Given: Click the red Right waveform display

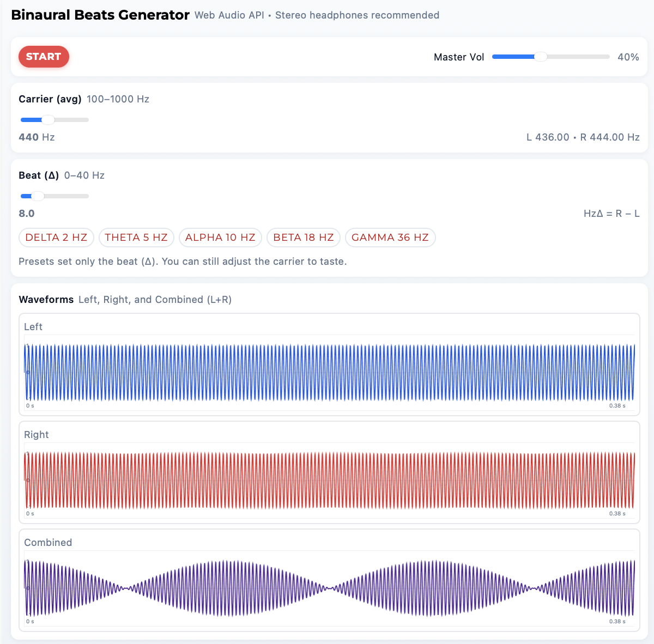Looking at the screenshot, I should 329,481.
